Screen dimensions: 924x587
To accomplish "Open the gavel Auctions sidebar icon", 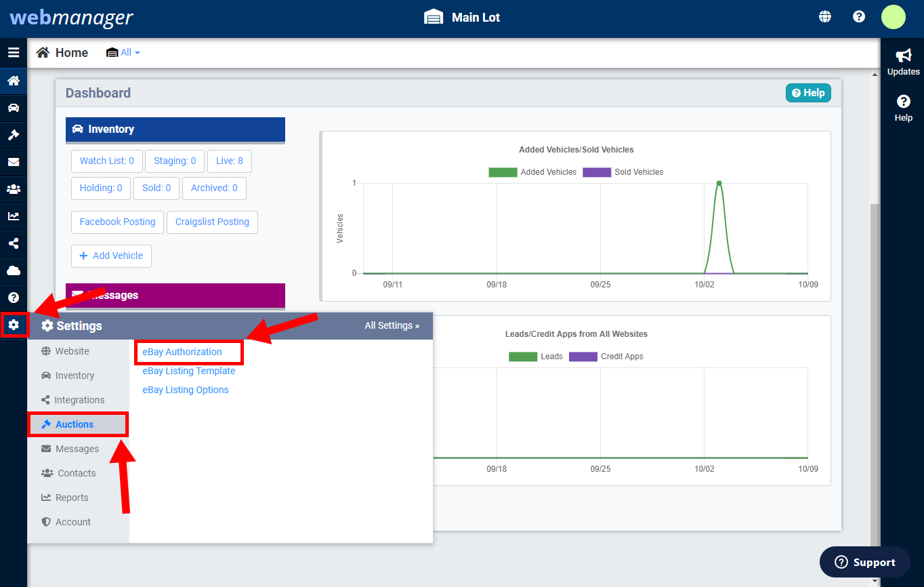I will pyautogui.click(x=14, y=135).
